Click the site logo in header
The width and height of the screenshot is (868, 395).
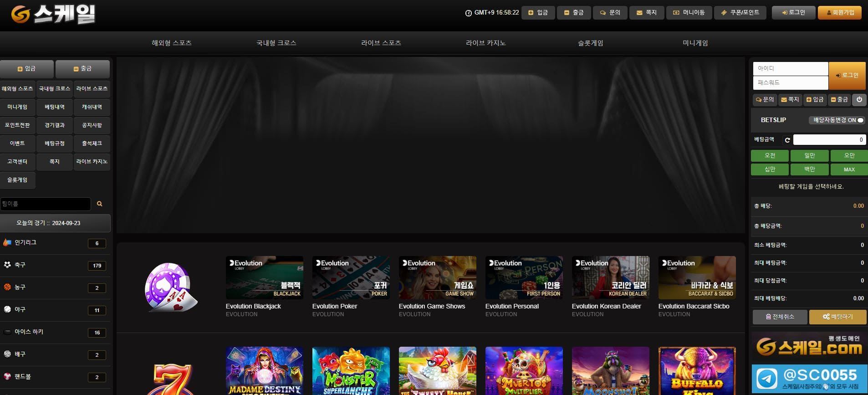(x=53, y=15)
